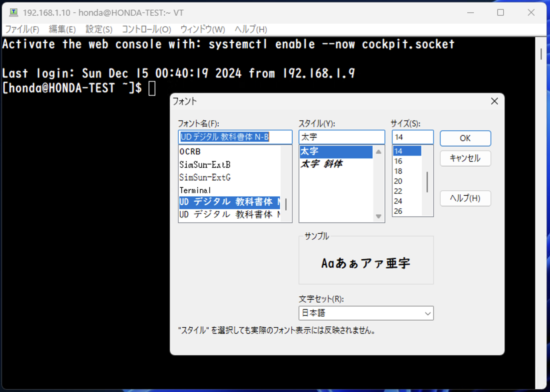
Task: Click the OK button
Action: coord(465,138)
